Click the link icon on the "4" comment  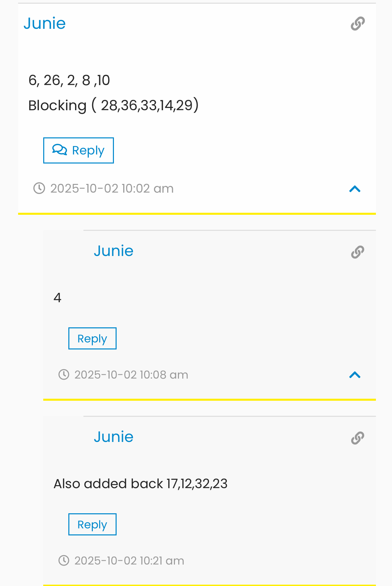(357, 252)
